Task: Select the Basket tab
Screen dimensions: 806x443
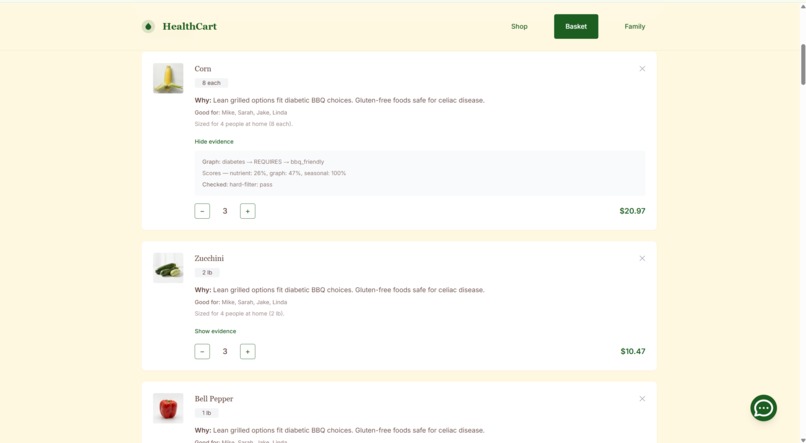Action: coord(576,26)
